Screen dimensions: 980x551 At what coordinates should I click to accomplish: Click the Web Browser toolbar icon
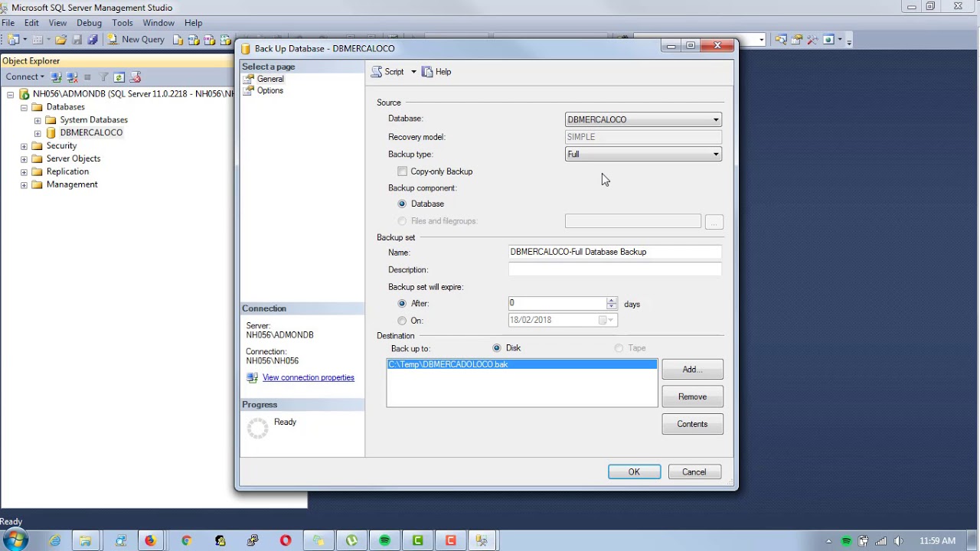pos(828,39)
